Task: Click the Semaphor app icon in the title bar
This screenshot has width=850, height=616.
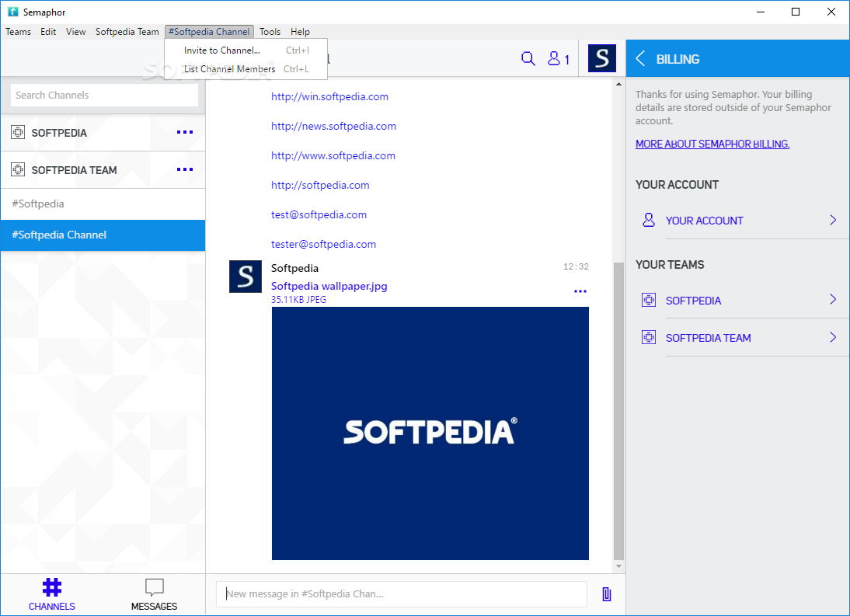Action: pyautogui.click(x=13, y=12)
